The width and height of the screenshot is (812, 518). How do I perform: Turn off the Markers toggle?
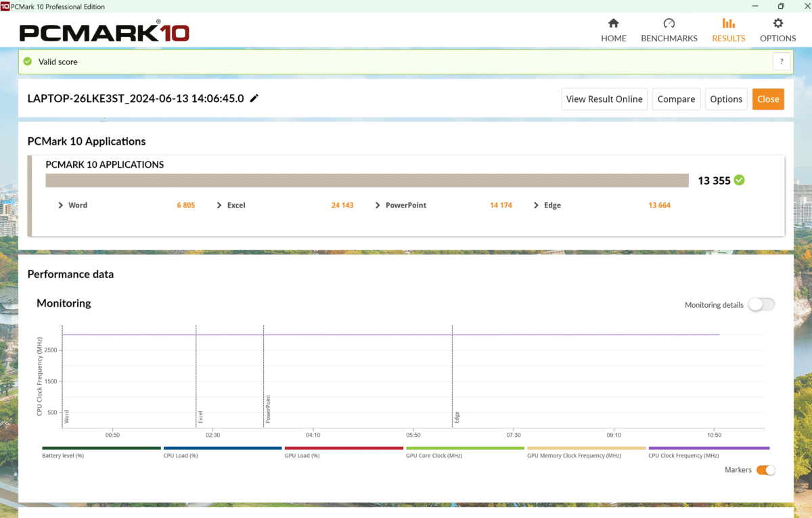[x=766, y=470]
